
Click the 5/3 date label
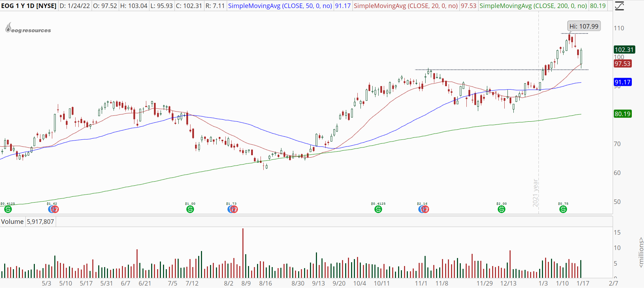pos(46,283)
